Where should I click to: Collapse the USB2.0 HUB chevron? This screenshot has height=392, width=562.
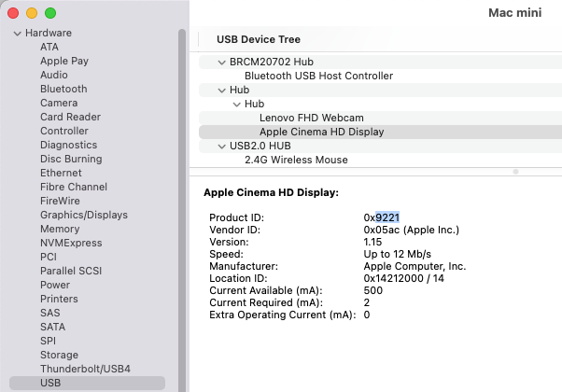pyautogui.click(x=222, y=147)
